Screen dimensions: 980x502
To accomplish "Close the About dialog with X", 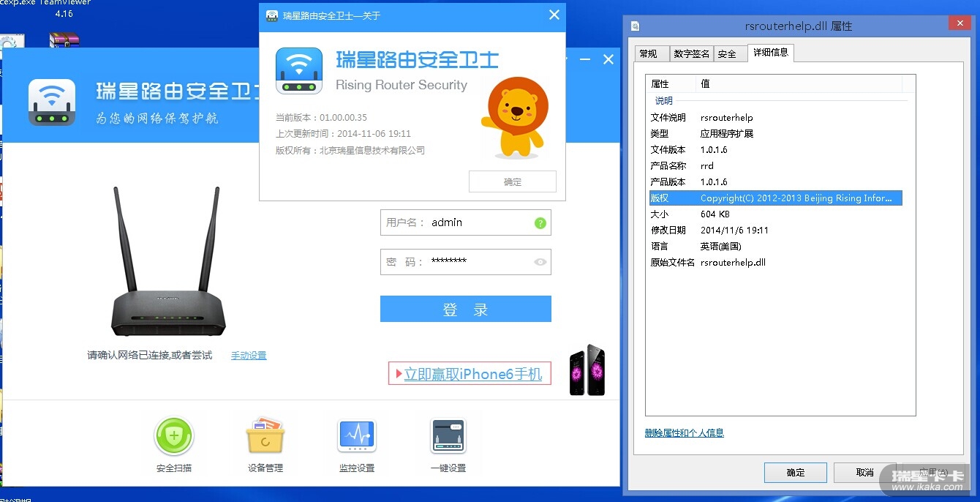I will click(x=554, y=15).
